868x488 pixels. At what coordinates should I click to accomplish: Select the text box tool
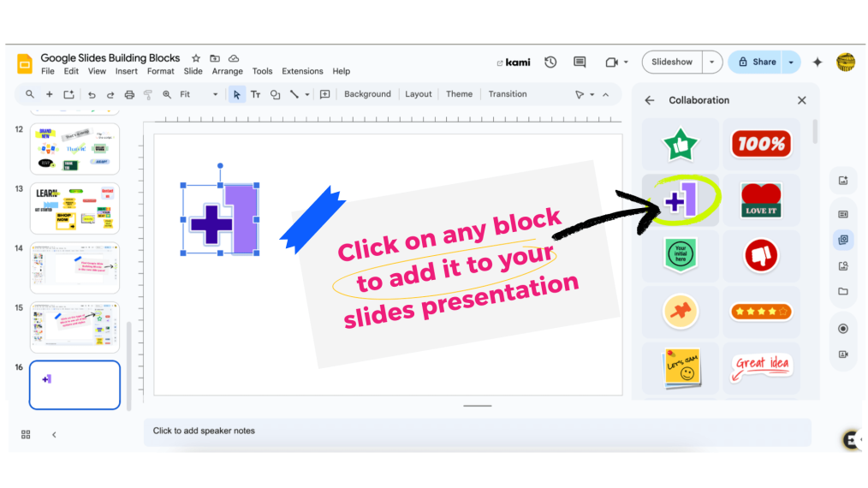(256, 95)
